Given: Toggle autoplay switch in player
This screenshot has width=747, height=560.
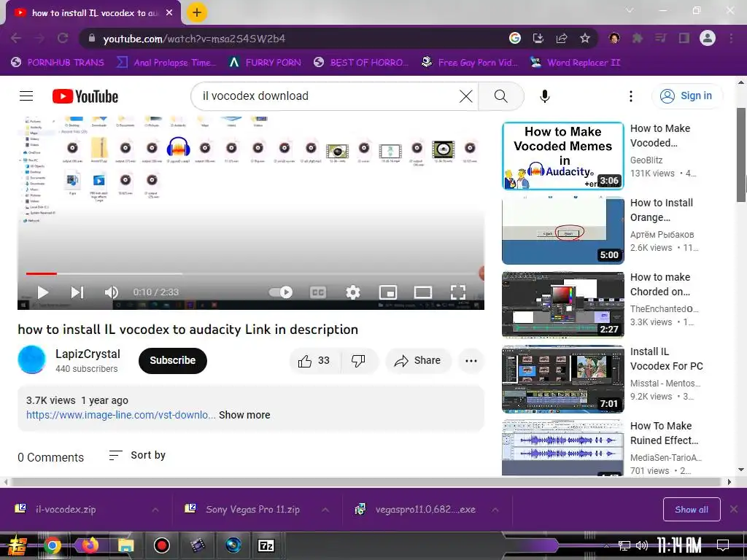Looking at the screenshot, I should point(281,292).
